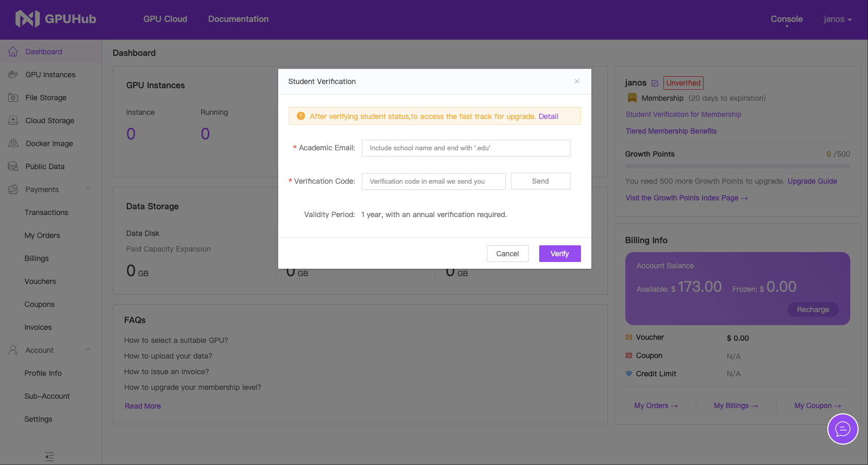Click the GPUHub logo icon
868x465 pixels.
[27, 19]
